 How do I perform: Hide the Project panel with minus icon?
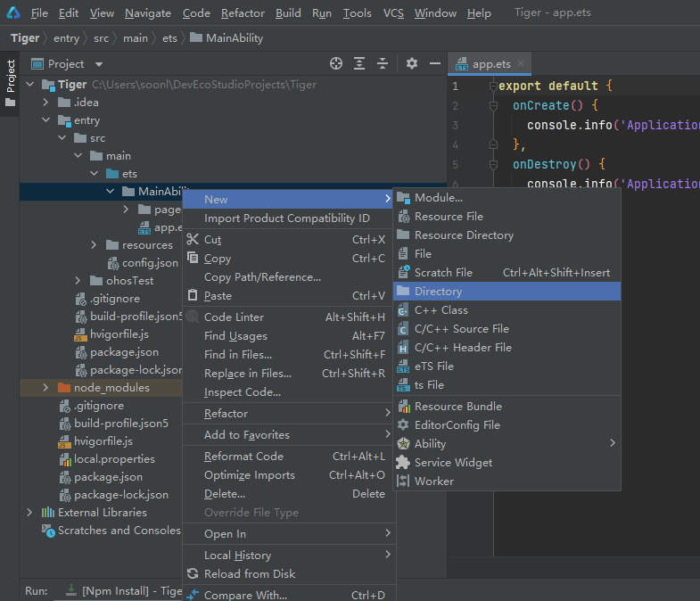click(x=435, y=64)
